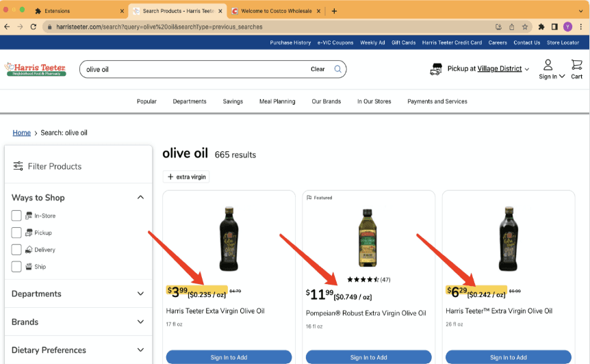This screenshot has height=364, width=590.
Task: Open the purple Y profile avatar
Action: pos(567,27)
